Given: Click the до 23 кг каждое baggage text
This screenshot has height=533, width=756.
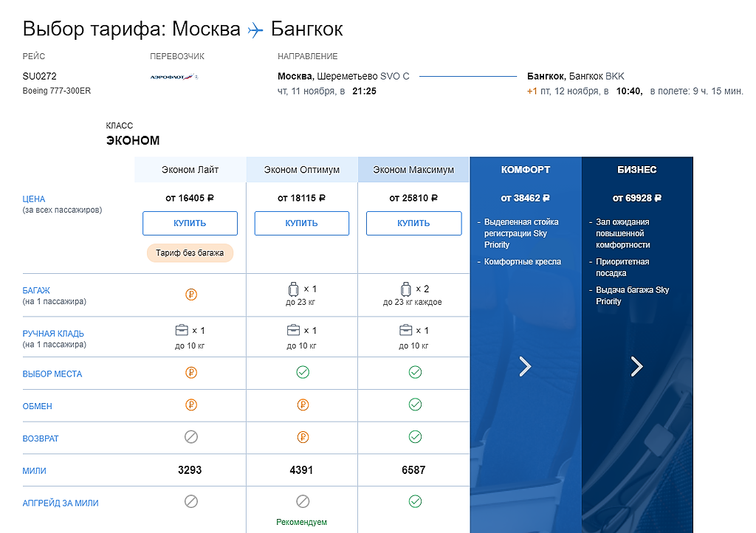Looking at the screenshot, I should point(412,302).
